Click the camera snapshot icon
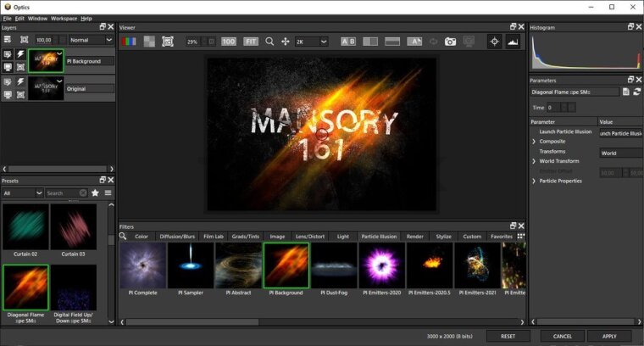 pos(451,41)
